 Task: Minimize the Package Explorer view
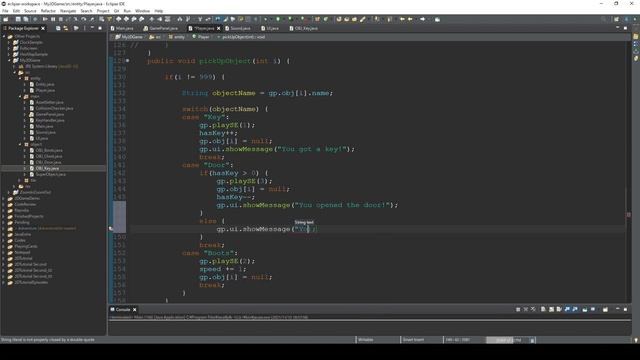point(92,28)
